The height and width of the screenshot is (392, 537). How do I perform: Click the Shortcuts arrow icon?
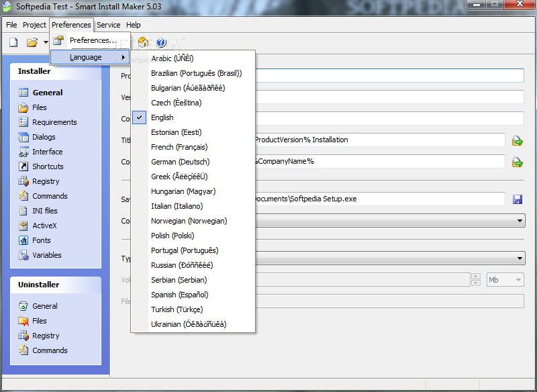point(23,166)
